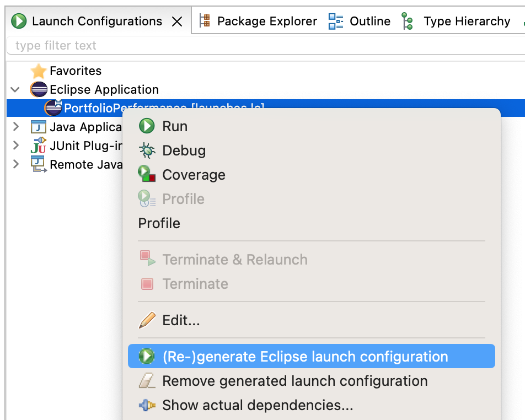Screen dimensions: 525x420
Task: Select the enabled Profile menu entry
Action: pyautogui.click(x=159, y=223)
